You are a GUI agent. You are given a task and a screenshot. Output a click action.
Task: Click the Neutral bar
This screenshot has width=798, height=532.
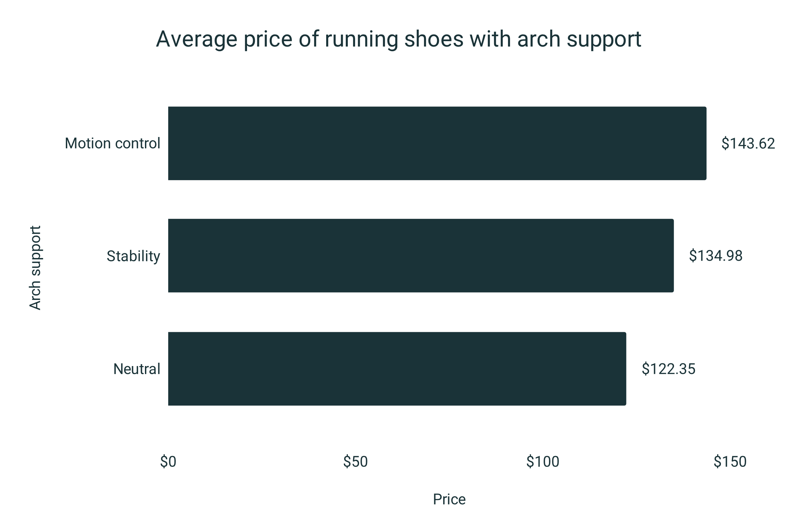coord(397,369)
